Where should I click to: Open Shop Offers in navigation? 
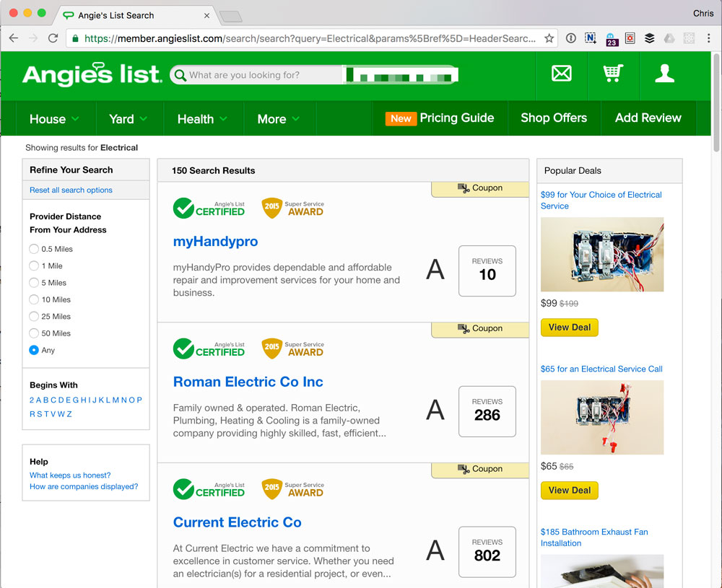[x=554, y=118]
